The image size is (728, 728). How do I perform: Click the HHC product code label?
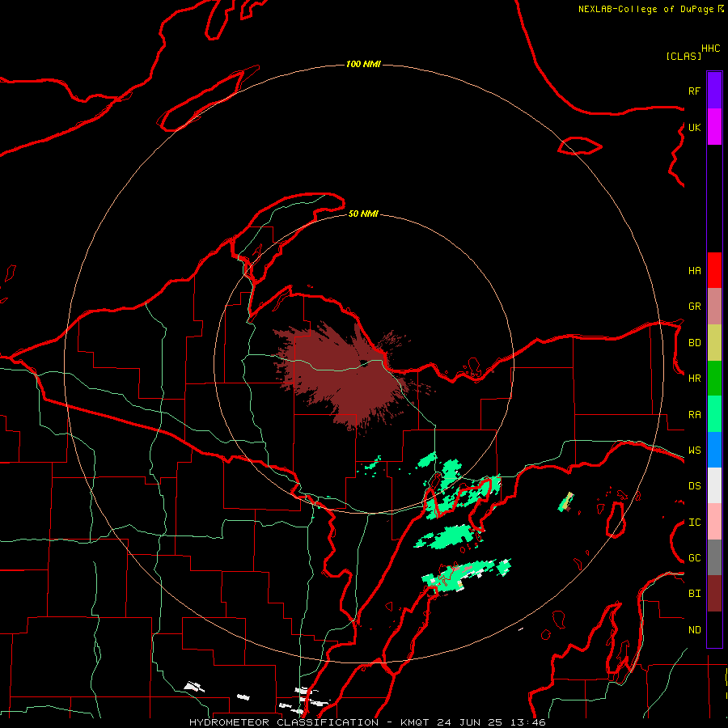click(710, 49)
